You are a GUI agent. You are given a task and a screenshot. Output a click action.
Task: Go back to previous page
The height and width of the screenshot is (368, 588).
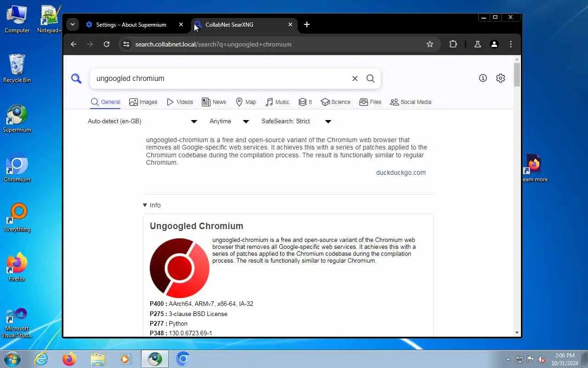73,44
